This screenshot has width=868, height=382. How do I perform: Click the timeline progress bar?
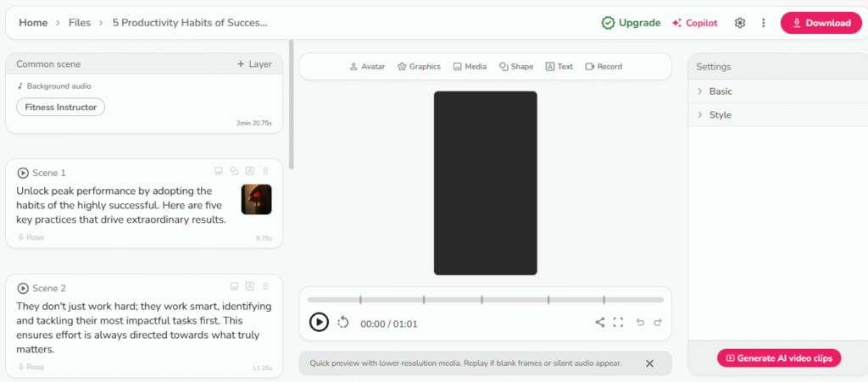(x=486, y=300)
